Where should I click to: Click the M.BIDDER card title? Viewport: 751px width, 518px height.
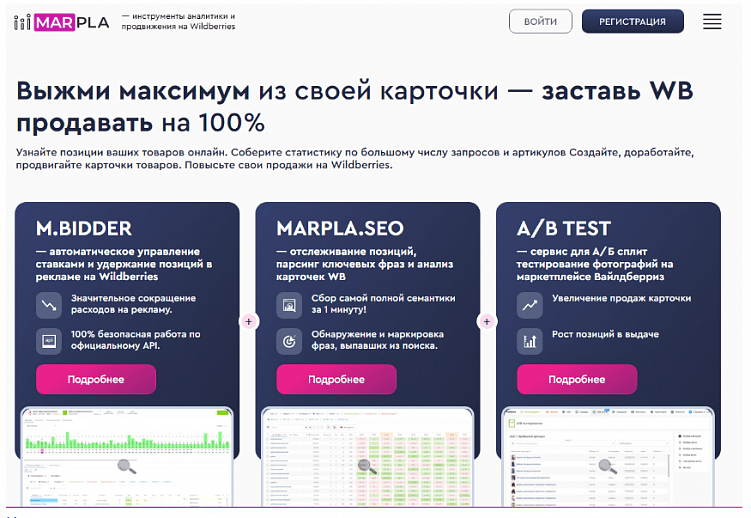(x=84, y=228)
